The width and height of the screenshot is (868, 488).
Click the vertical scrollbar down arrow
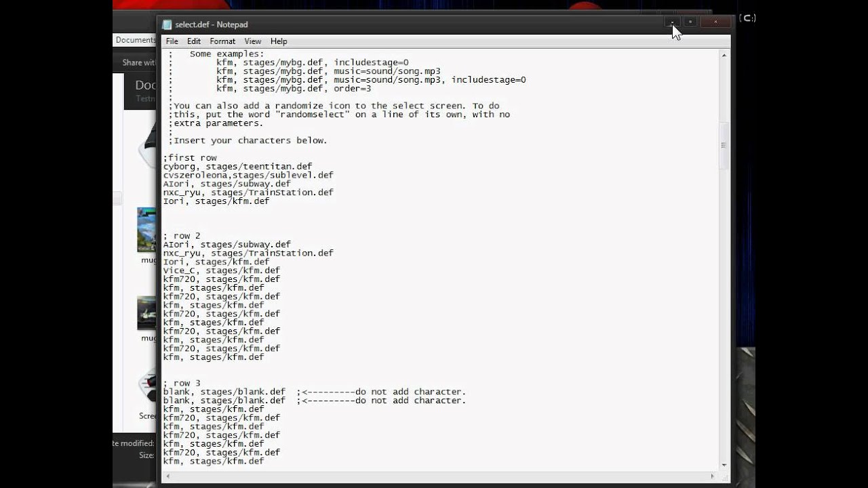(724, 465)
